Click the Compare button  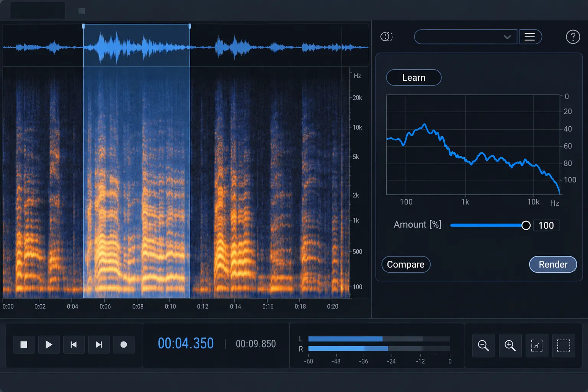click(406, 265)
